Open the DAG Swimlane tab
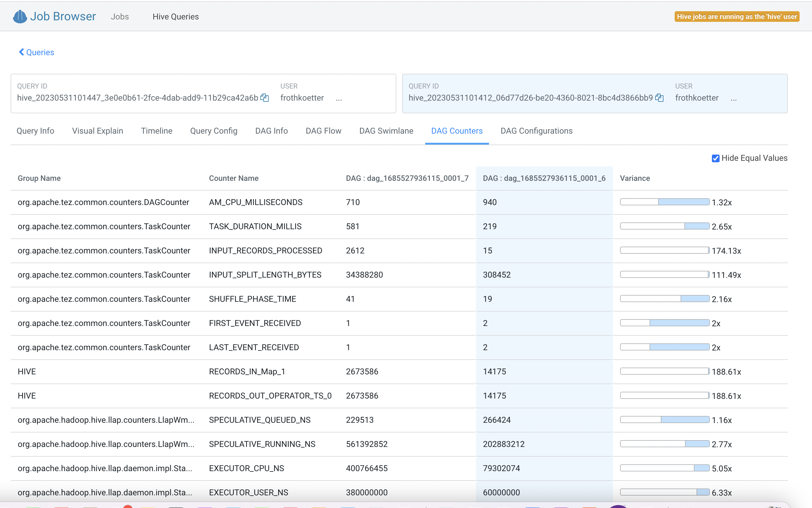 coord(386,131)
